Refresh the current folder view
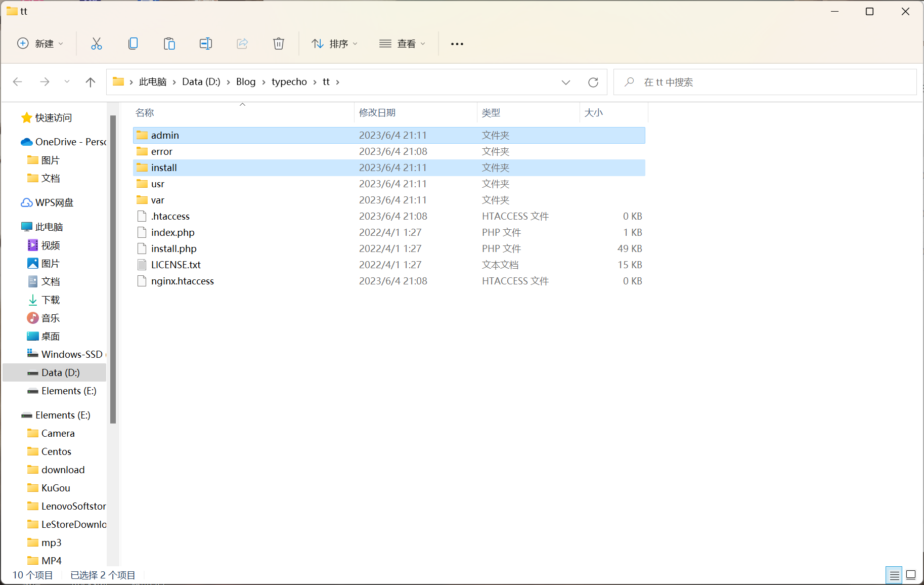 [x=593, y=82]
